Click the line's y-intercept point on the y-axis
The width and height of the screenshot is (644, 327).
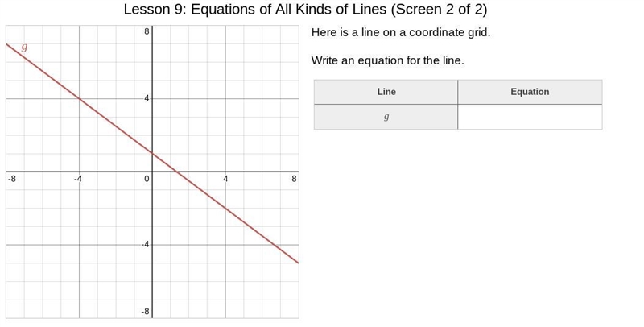click(152, 153)
